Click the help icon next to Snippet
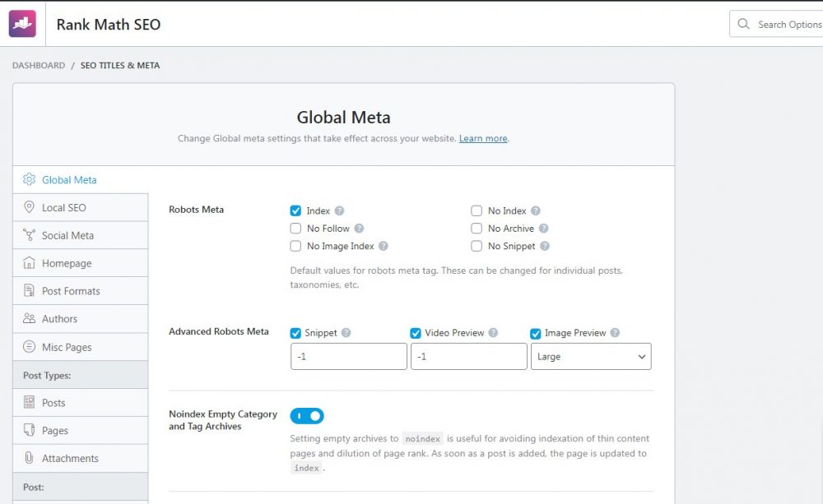 click(x=346, y=333)
